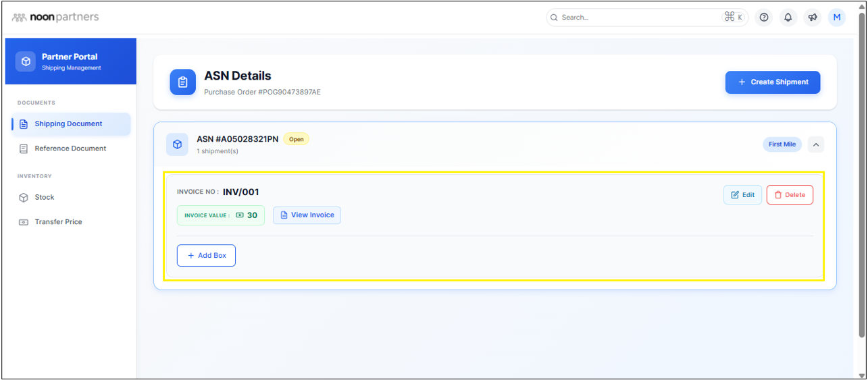Click the ASN Details clipboard icon
The width and height of the screenshot is (868, 380).
coord(182,82)
